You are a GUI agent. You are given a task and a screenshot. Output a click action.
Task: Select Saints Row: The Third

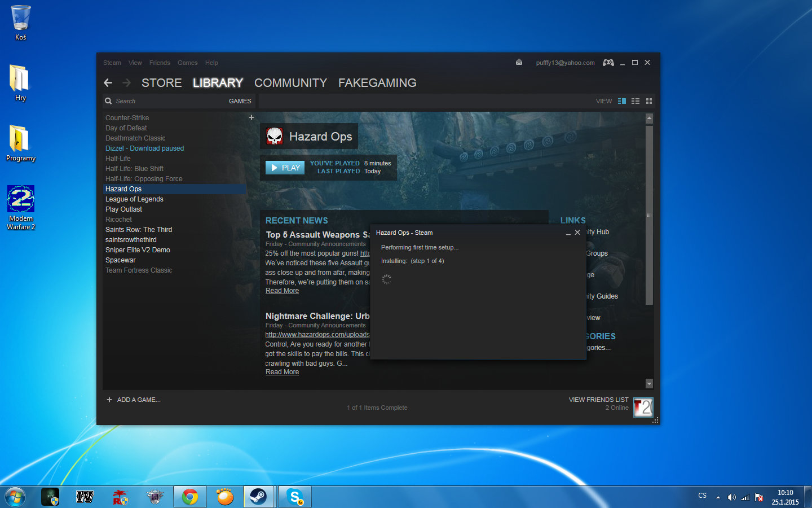pos(139,230)
